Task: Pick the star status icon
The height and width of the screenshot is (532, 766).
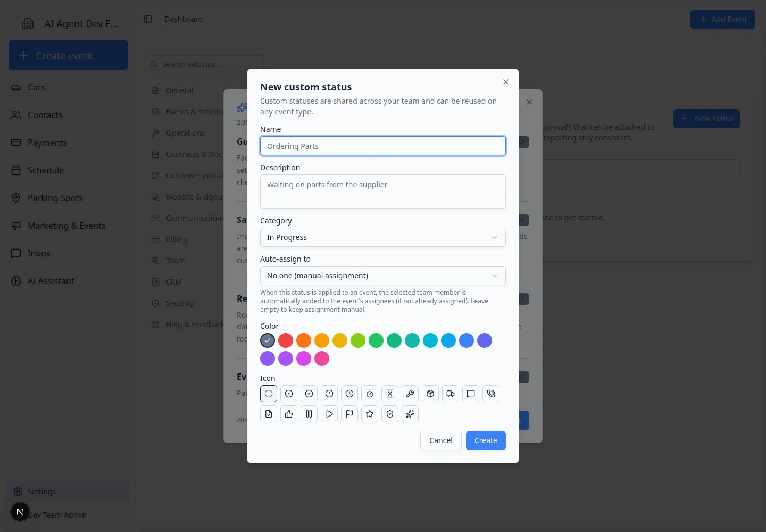Action: click(370, 414)
